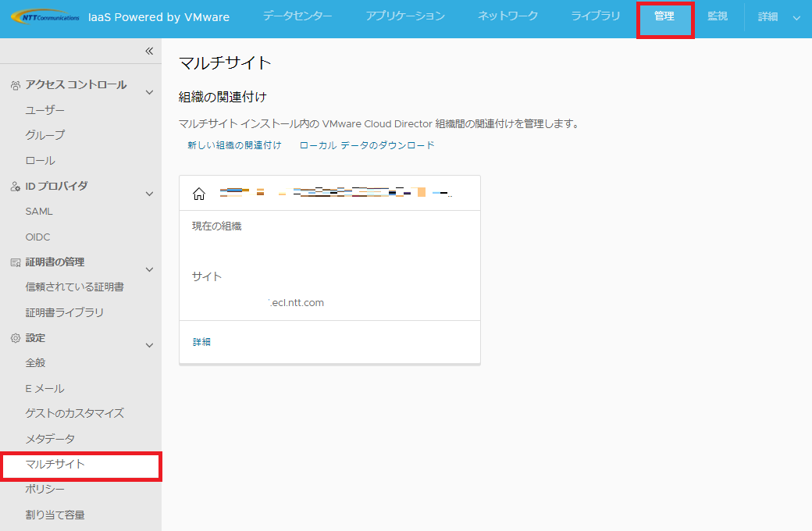
Task: Switch to the ネットワーク tab
Action: click(x=507, y=16)
